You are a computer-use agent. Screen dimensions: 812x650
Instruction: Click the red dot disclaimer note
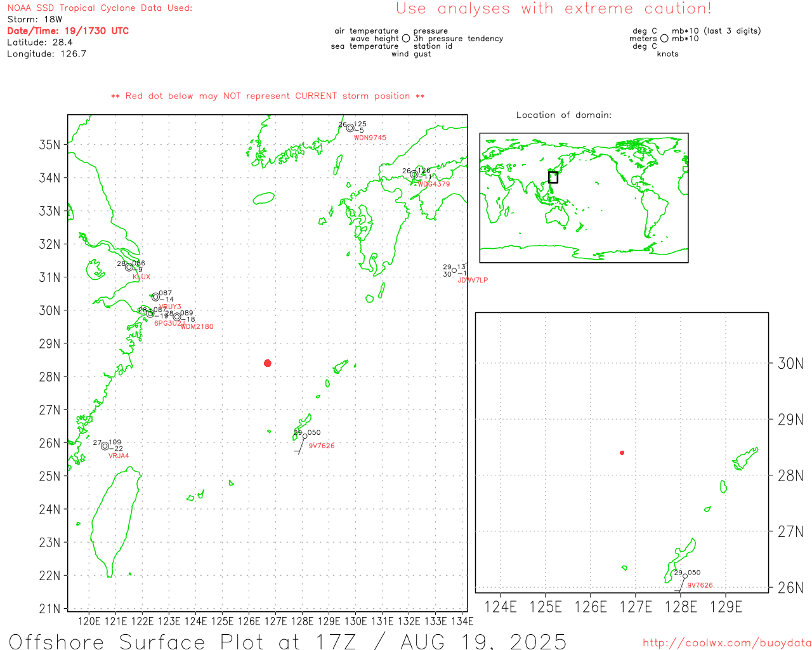pyautogui.click(x=268, y=96)
